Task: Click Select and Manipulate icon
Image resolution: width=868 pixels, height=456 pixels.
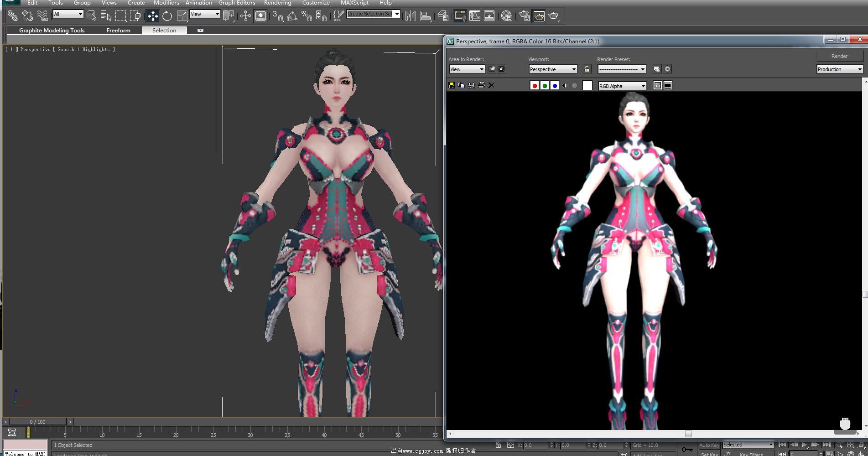Action: pos(245,16)
